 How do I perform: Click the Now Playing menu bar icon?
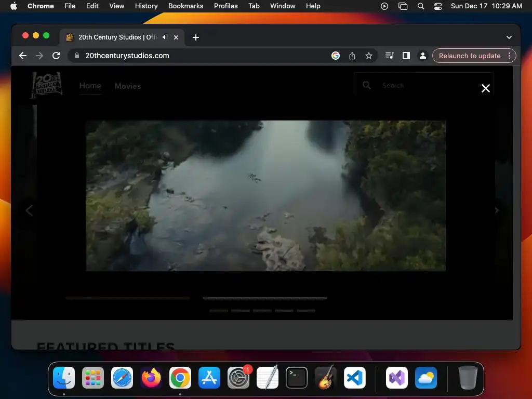click(x=384, y=6)
